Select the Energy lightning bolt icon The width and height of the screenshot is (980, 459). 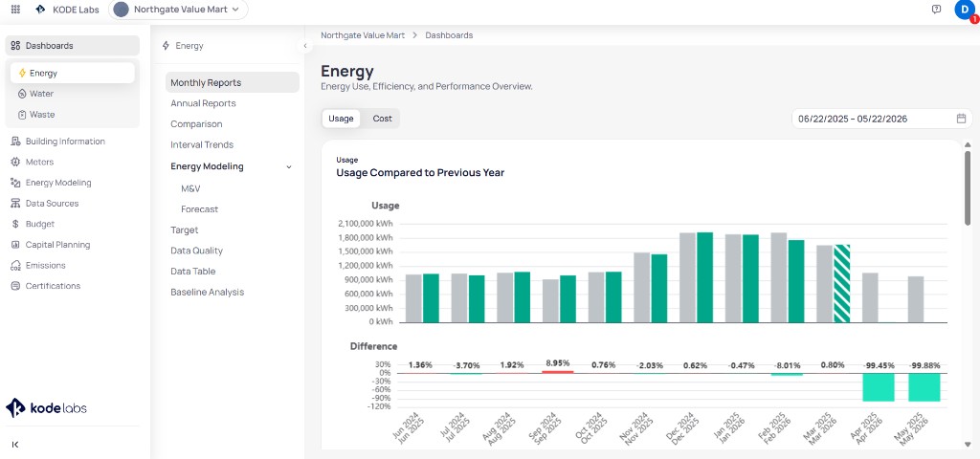click(x=23, y=73)
